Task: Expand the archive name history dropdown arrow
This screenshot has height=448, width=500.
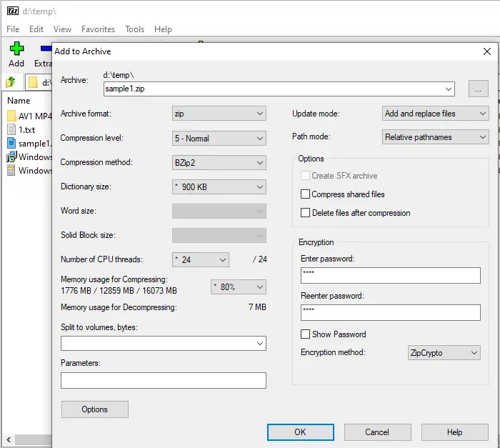Action: point(449,89)
